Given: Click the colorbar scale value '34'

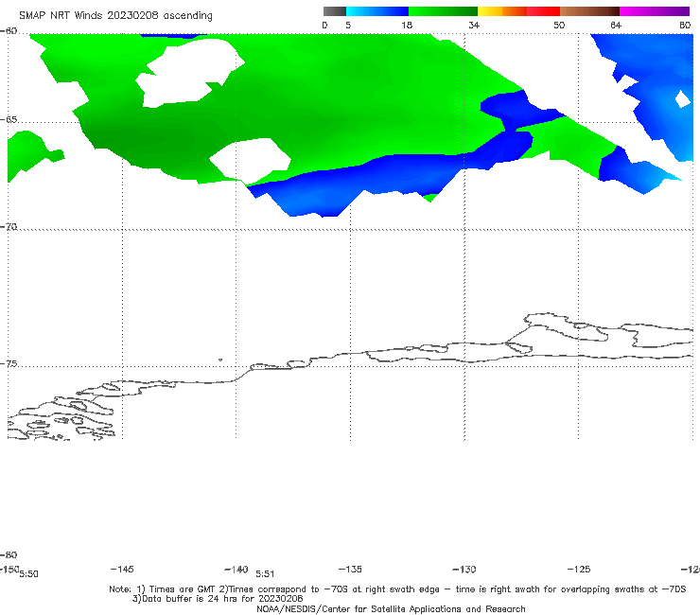Looking at the screenshot, I should tap(474, 25).
